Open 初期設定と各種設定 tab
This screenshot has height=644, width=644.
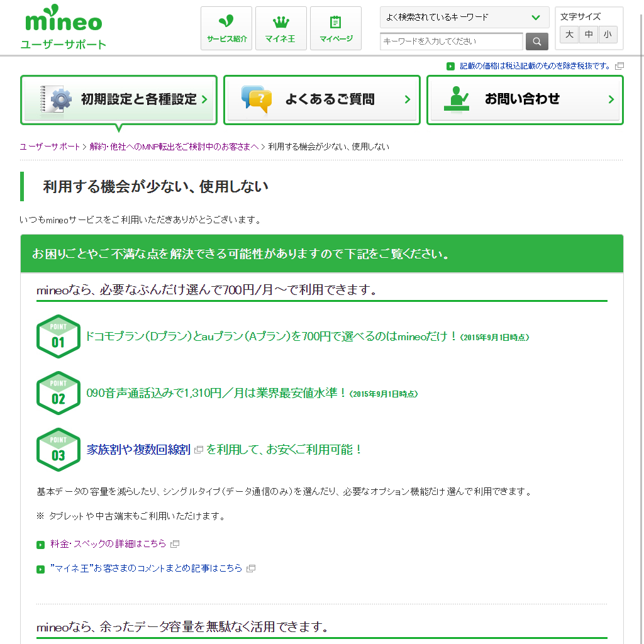[x=119, y=100]
